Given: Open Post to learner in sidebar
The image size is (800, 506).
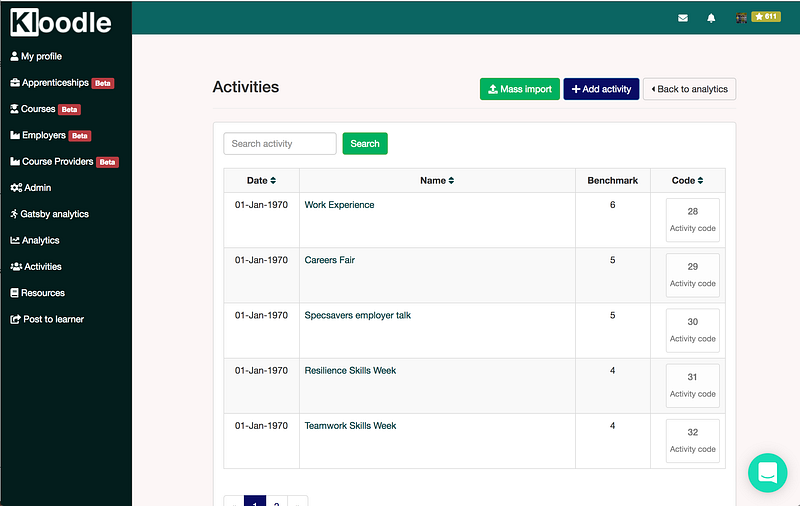Looking at the screenshot, I should tap(47, 319).
